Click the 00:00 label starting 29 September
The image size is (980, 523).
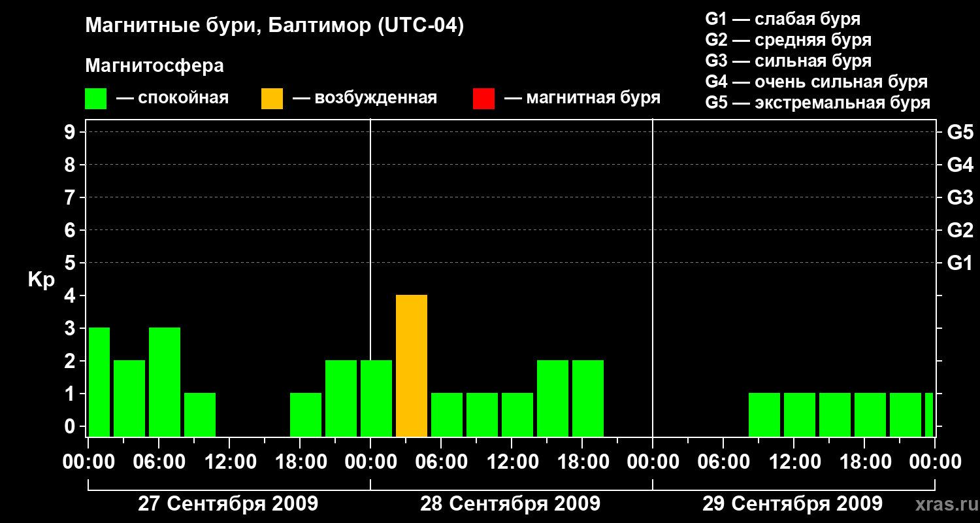[652, 462]
